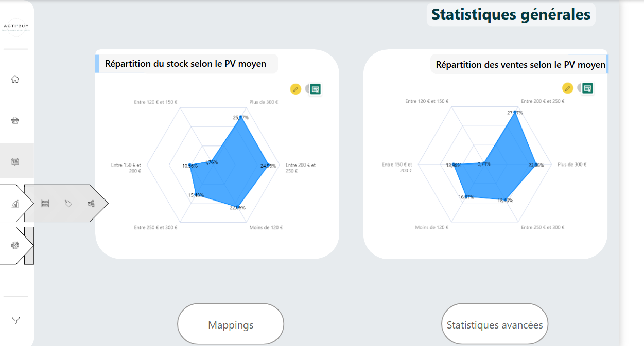The image size is (644, 346).
Task: Open the Home icon in sidebar
Action: point(15,79)
